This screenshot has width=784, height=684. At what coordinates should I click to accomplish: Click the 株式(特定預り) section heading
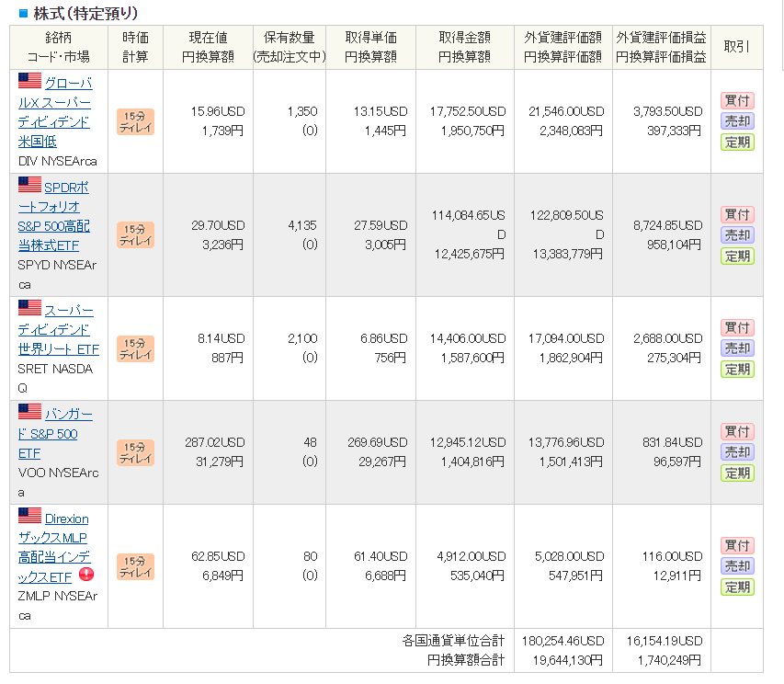point(86,14)
